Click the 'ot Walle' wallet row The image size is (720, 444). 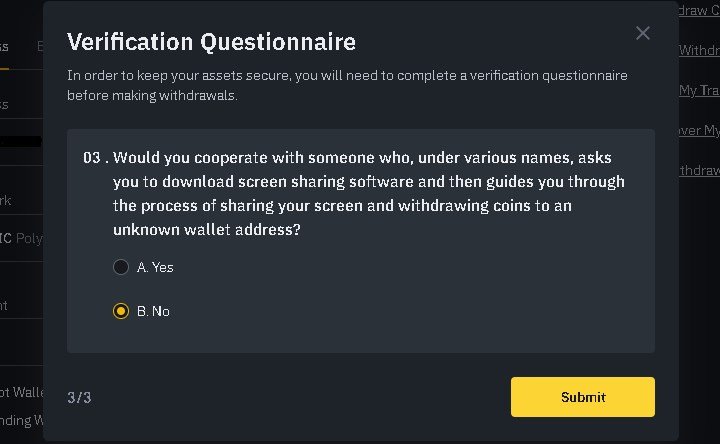[22, 392]
